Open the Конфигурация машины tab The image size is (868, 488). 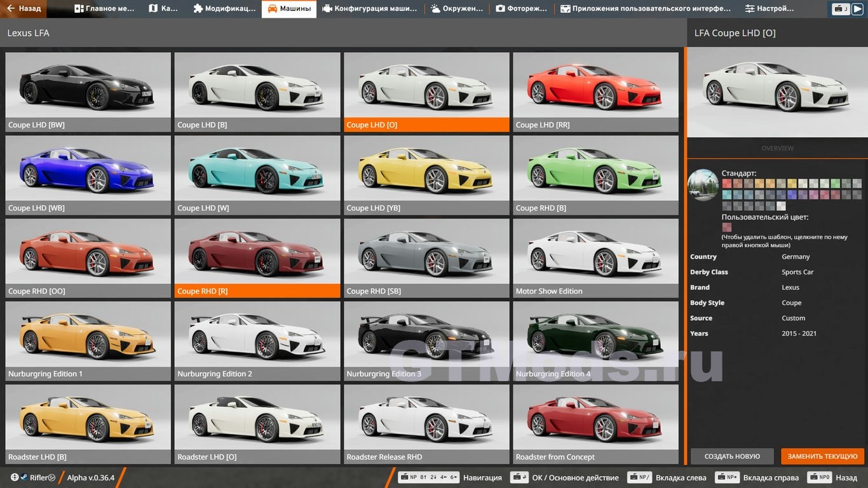point(370,9)
